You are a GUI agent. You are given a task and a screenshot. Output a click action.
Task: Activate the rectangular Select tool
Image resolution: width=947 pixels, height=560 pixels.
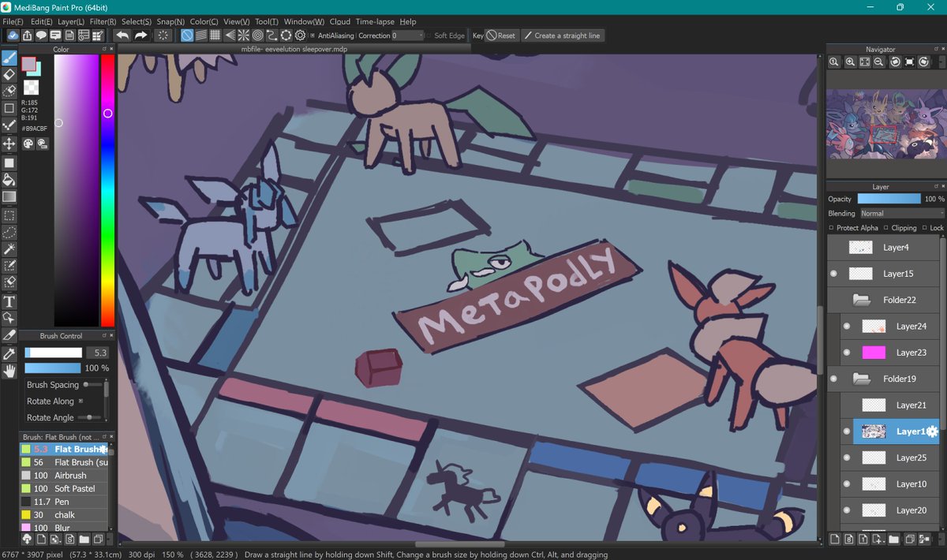tap(9, 215)
